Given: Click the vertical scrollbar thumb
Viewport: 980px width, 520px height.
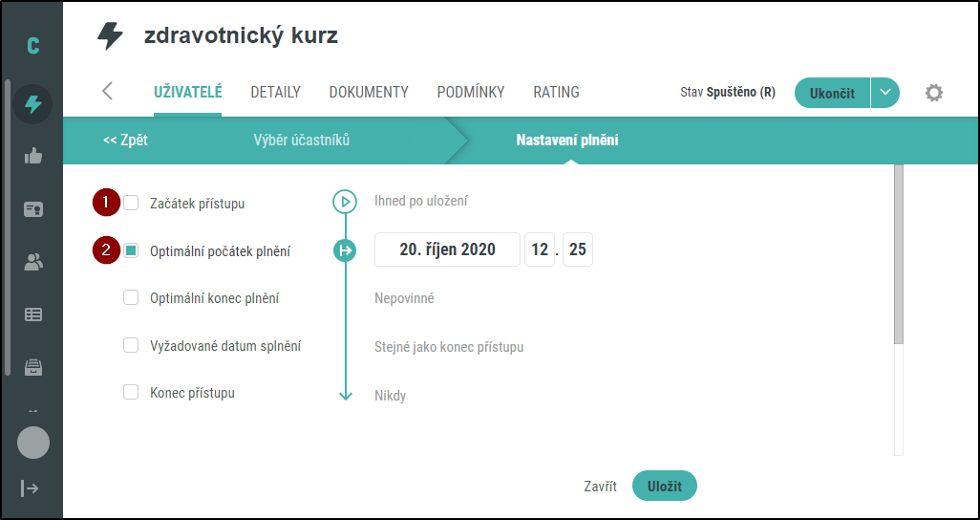Looking at the screenshot, I should coord(897,253).
